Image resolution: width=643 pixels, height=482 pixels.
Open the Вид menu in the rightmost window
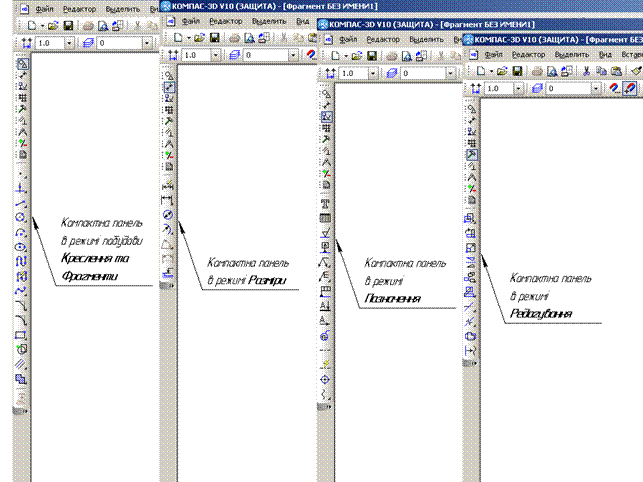(x=605, y=54)
